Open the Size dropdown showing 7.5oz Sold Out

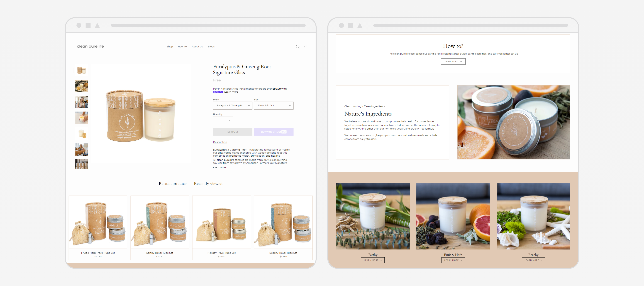pos(274,105)
